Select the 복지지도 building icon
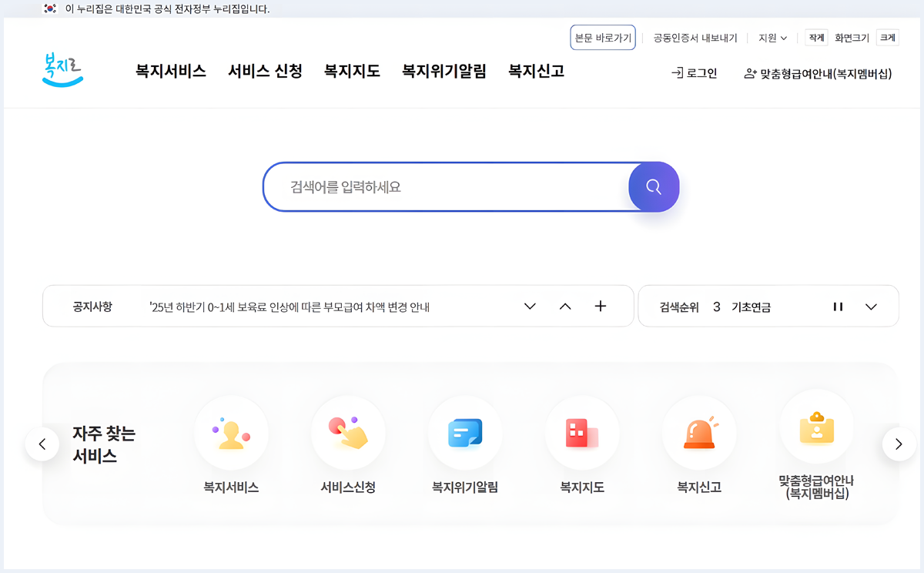The image size is (924, 573). tap(583, 433)
